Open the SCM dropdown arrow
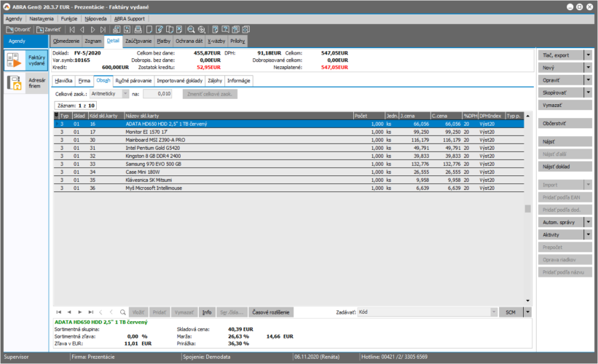The height and width of the screenshot is (364, 598). (x=527, y=312)
